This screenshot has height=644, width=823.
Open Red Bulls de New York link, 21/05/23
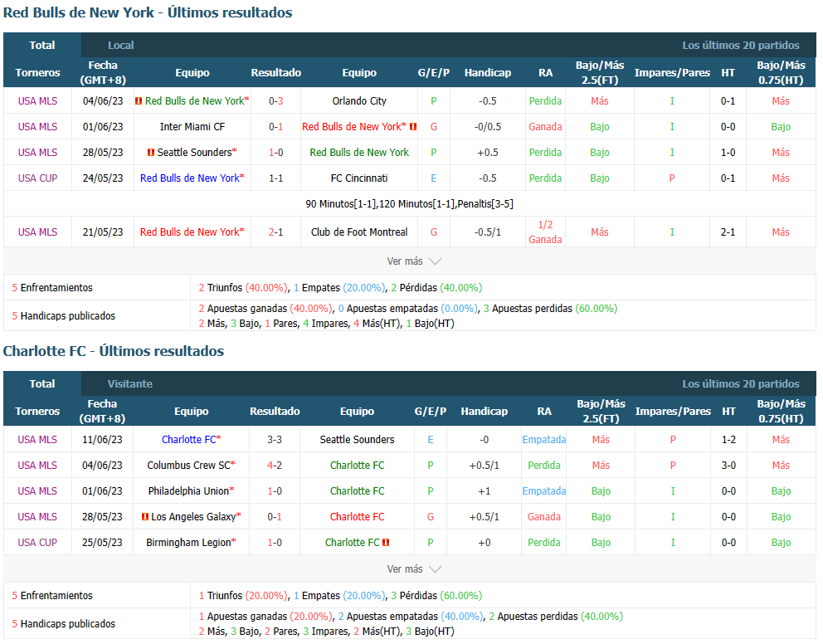tap(189, 232)
